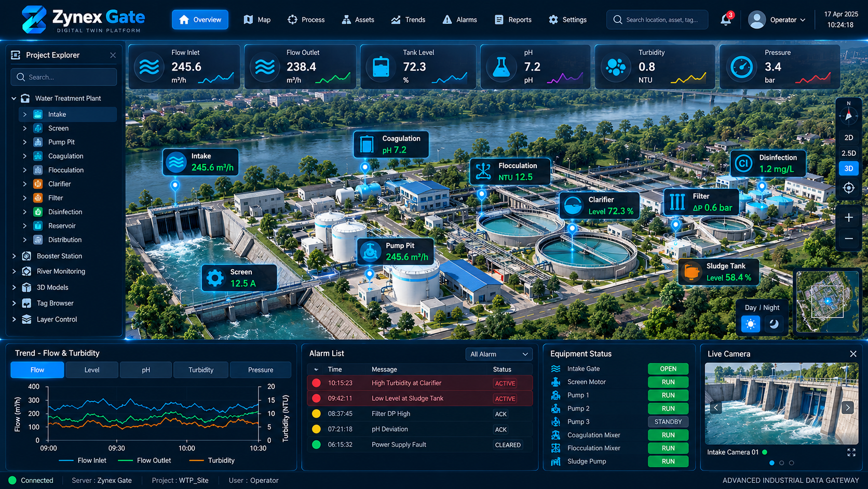Select the Intake item in the tree
Image resolution: width=868 pixels, height=489 pixels.
click(x=67, y=114)
